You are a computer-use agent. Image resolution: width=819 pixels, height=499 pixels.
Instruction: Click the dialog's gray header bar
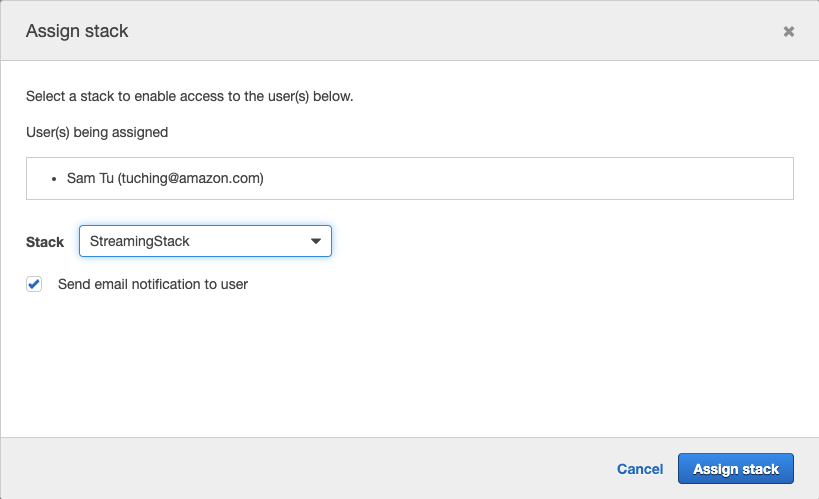click(450, 31)
